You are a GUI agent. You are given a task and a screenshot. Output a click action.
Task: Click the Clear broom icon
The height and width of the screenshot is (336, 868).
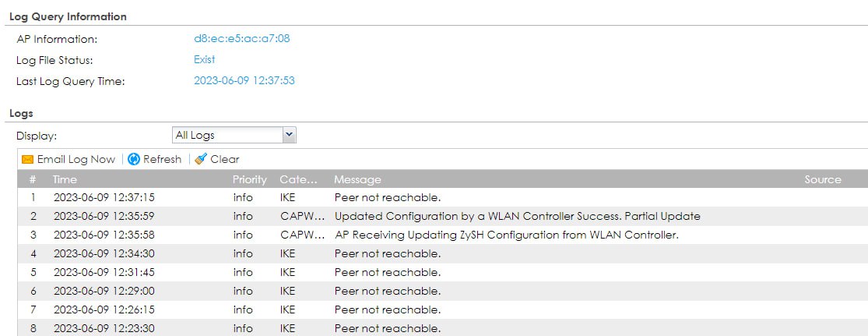[x=201, y=159]
